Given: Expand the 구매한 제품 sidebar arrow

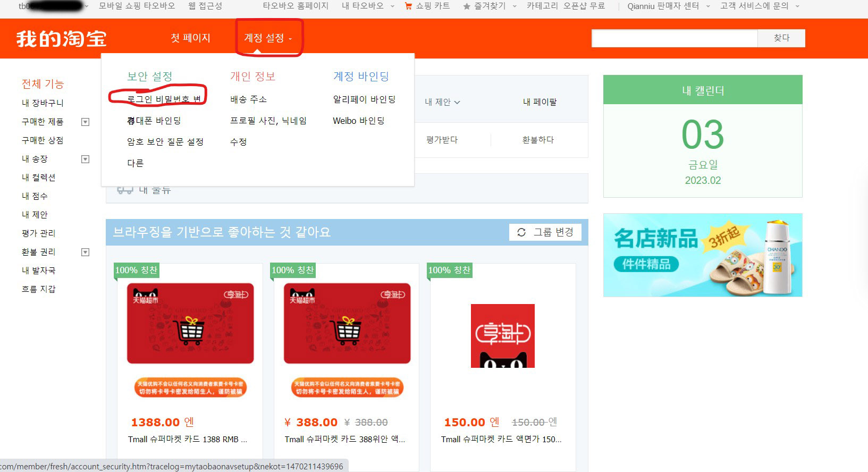Looking at the screenshot, I should tap(85, 122).
